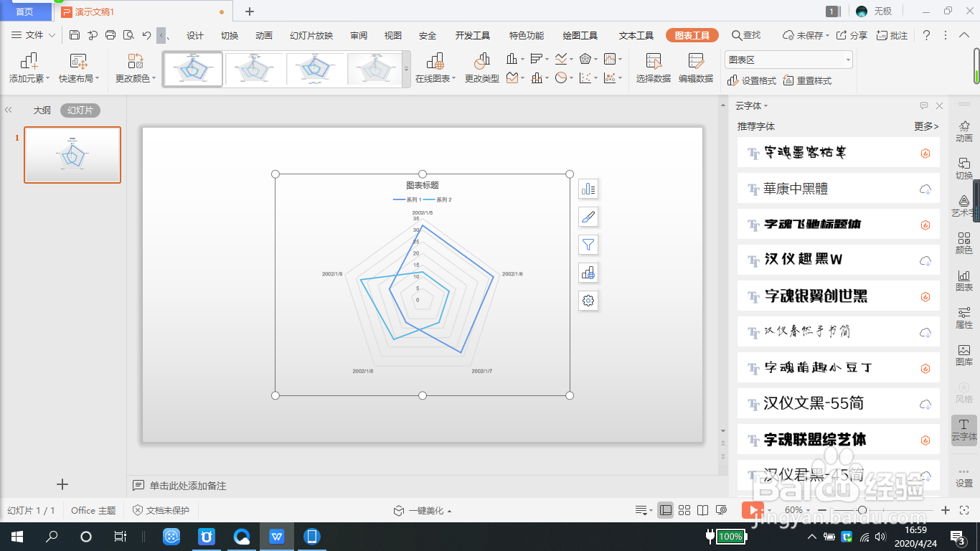Select the third radar chart style thumbnail
The width and height of the screenshot is (980, 551).
coord(316,69)
